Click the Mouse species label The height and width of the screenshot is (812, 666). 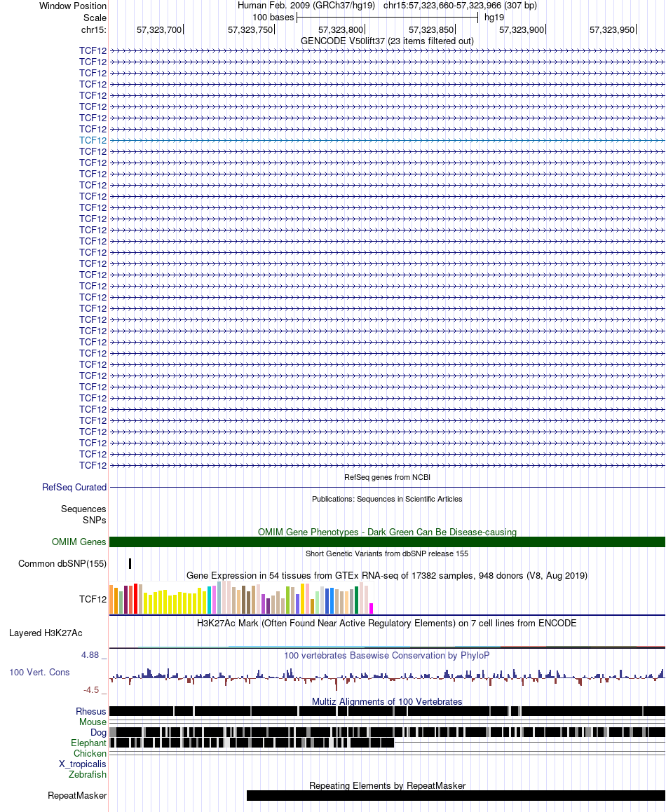[93, 722]
